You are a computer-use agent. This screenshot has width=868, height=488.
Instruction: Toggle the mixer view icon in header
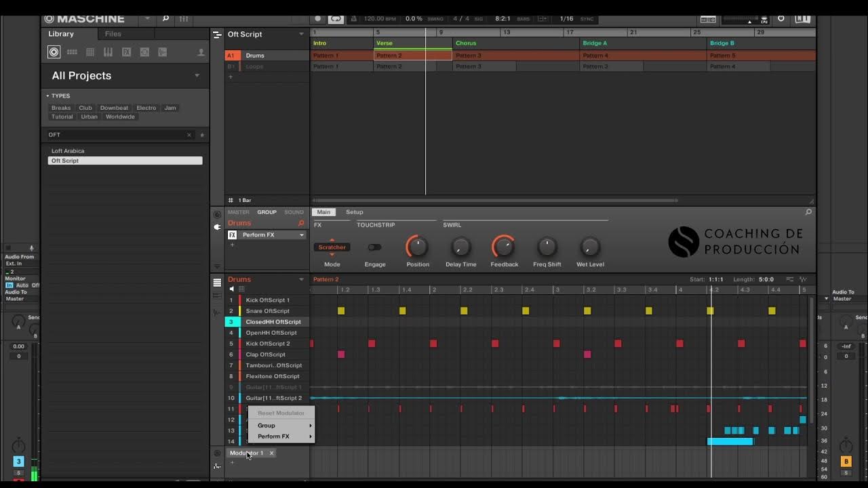tap(184, 19)
